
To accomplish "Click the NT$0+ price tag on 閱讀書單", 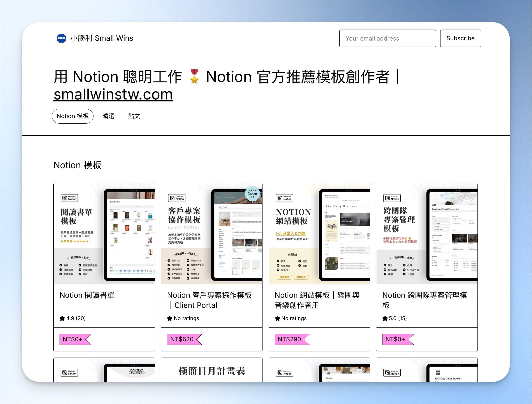I will tap(75, 340).
